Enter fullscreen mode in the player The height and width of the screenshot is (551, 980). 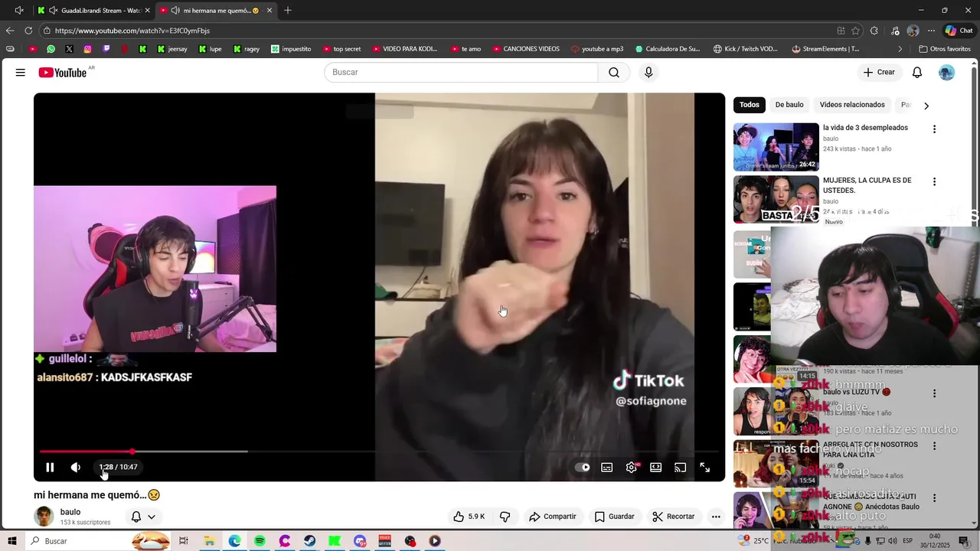pos(705,468)
